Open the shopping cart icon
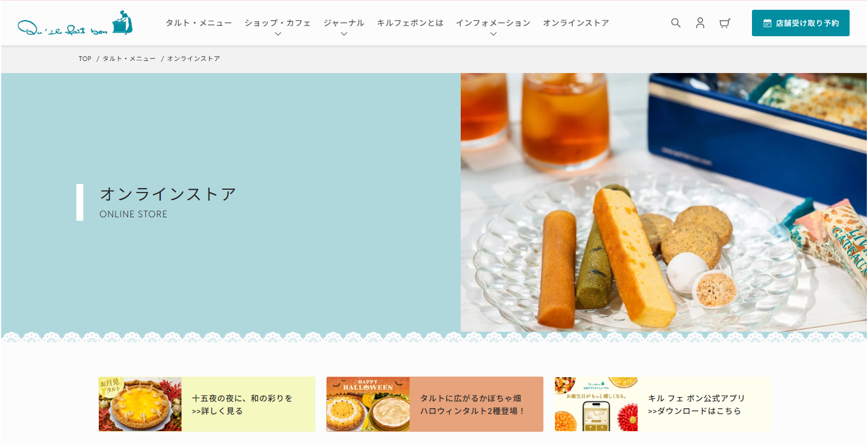The width and height of the screenshot is (868, 445). pos(724,23)
